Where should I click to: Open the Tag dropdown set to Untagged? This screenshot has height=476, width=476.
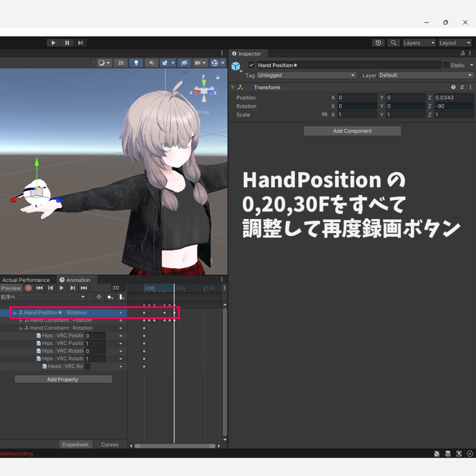click(x=306, y=75)
